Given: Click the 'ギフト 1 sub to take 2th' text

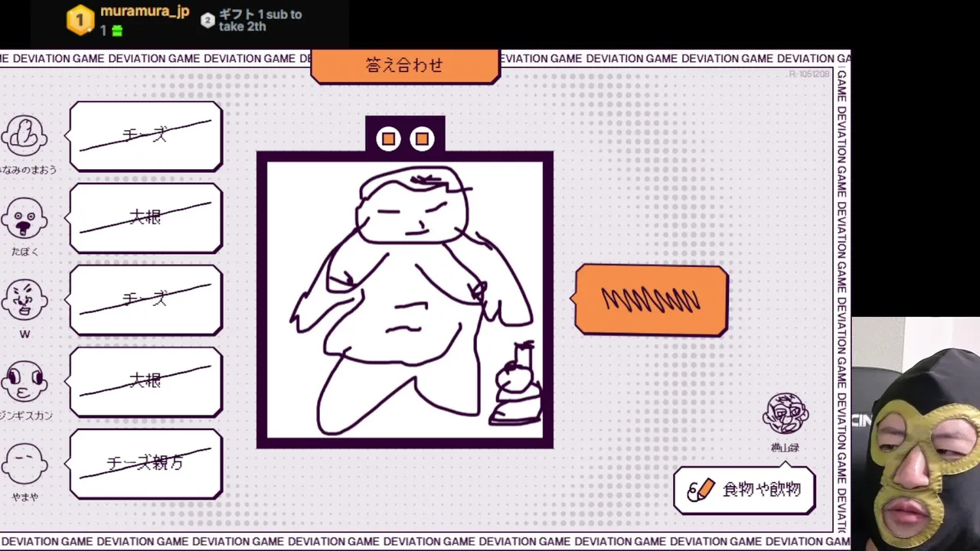Looking at the screenshot, I should pyautogui.click(x=260, y=21).
